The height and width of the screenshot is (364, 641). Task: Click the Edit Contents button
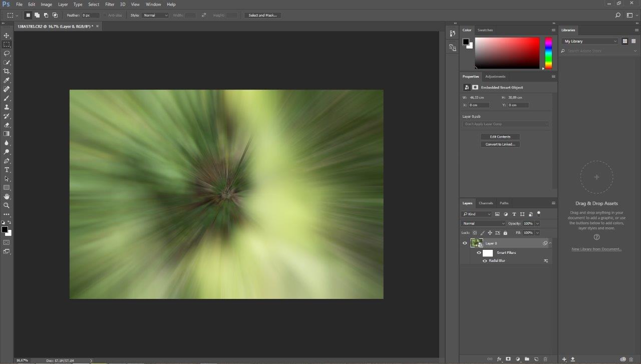(500, 137)
